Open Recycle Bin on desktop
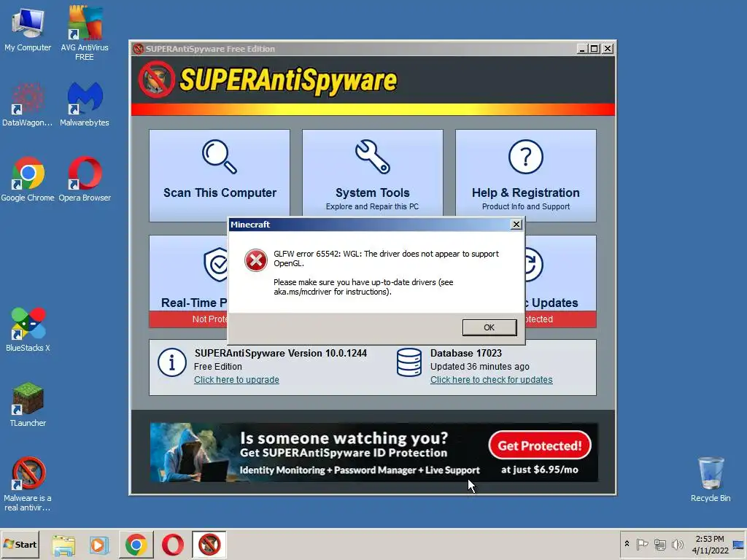This screenshot has width=747, height=560. [x=711, y=480]
